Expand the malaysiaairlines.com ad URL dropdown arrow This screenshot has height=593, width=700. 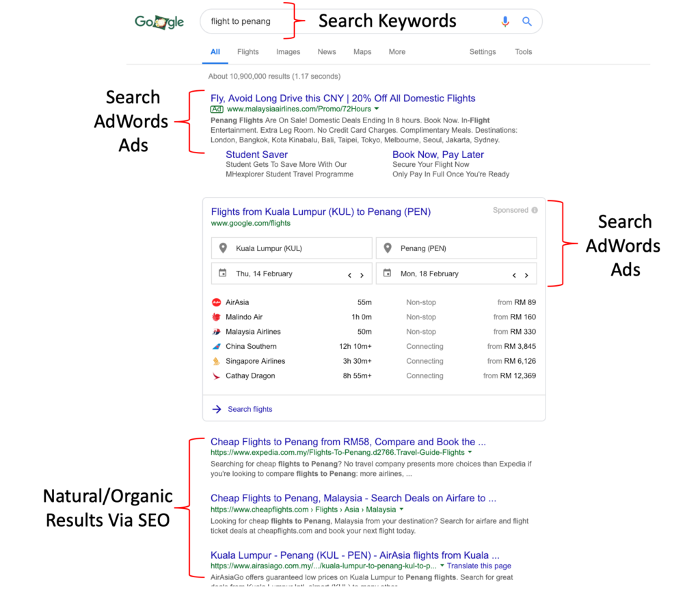click(x=377, y=109)
